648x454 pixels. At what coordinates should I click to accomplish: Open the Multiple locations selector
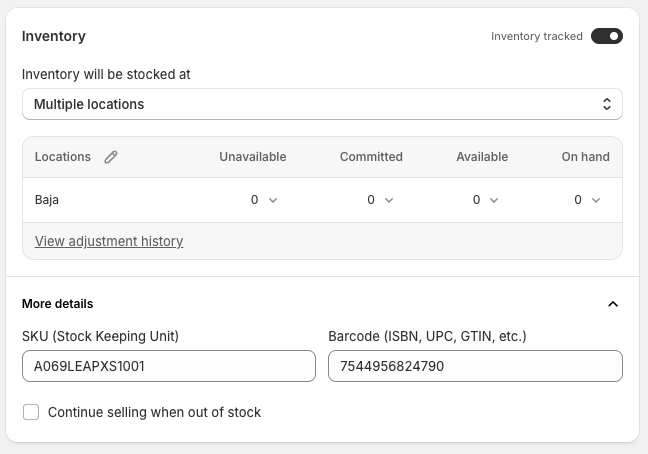pos(322,104)
